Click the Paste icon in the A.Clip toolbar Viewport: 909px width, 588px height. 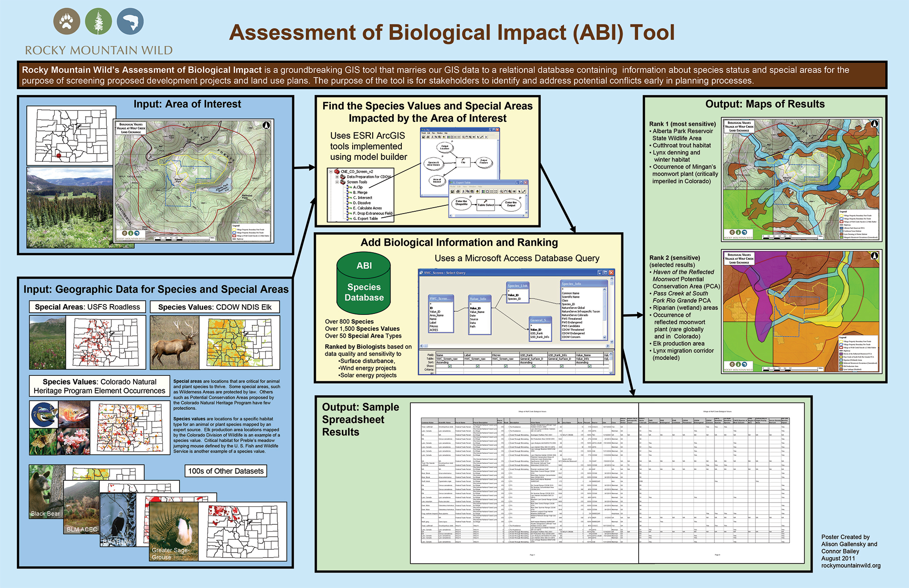click(x=440, y=137)
